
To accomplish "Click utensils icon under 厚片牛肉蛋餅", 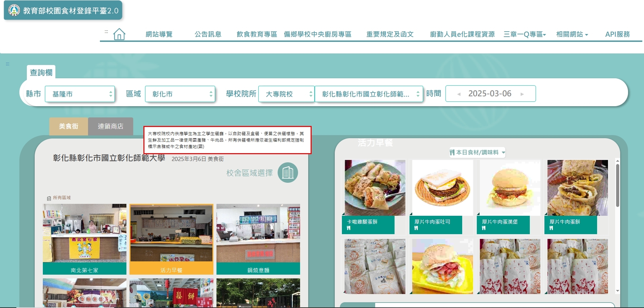I will click(551, 228).
